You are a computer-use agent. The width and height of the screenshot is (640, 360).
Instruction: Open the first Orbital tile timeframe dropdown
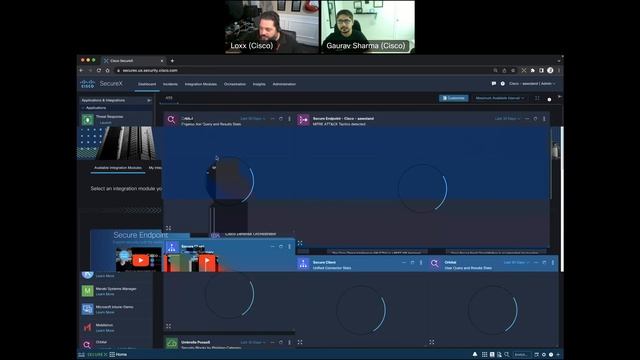pos(253,119)
